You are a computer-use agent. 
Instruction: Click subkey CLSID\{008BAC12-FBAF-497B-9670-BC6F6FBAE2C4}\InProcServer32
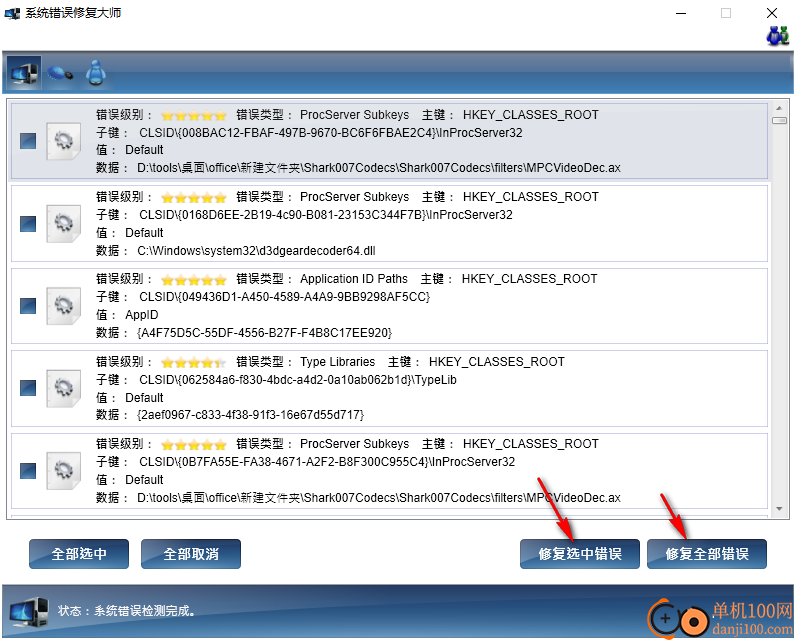click(330, 133)
